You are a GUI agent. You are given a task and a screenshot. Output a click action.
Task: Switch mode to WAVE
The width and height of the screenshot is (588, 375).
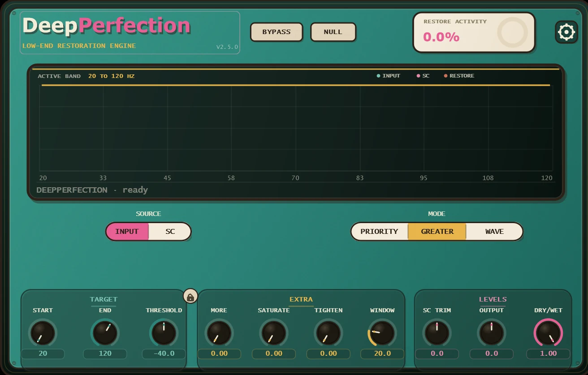pyautogui.click(x=494, y=232)
